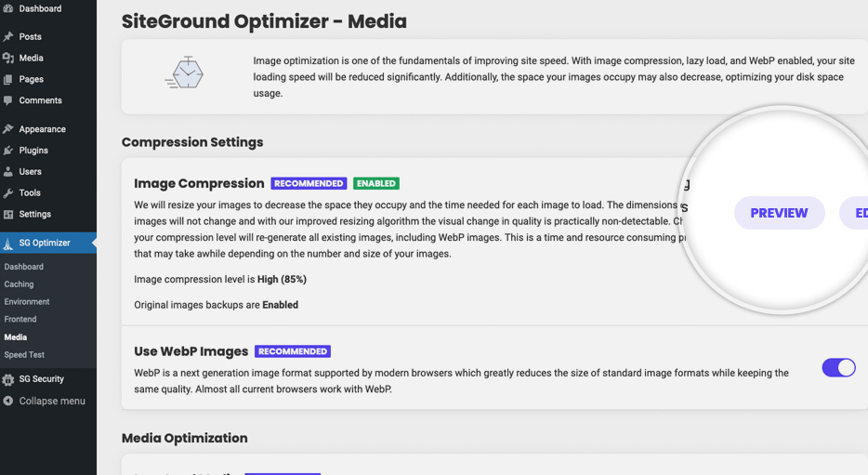The image size is (868, 475).
Task: Click the Users person icon
Action: click(7, 172)
